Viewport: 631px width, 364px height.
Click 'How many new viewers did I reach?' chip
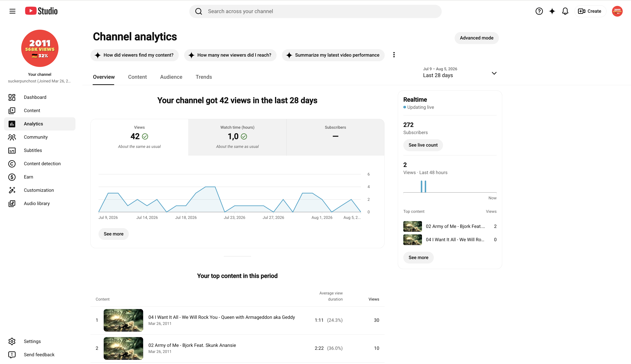click(x=230, y=55)
